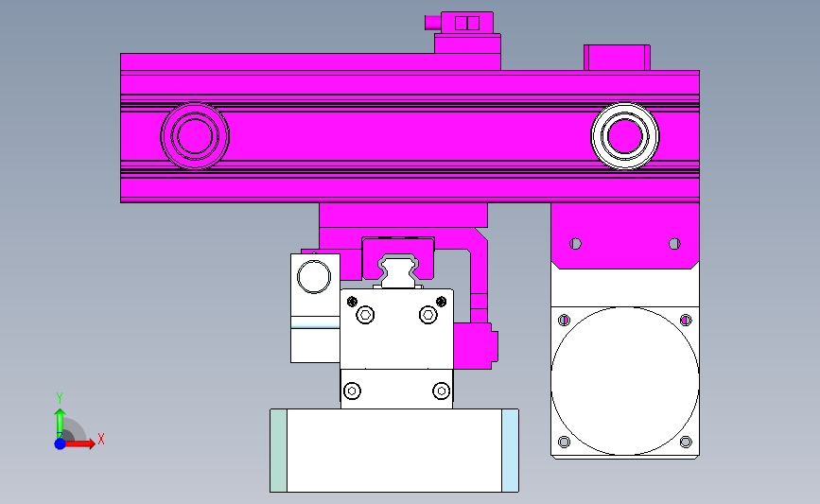Image resolution: width=820 pixels, height=504 pixels.
Task: Click the red X axis arrow of the triad
Action: point(79,443)
